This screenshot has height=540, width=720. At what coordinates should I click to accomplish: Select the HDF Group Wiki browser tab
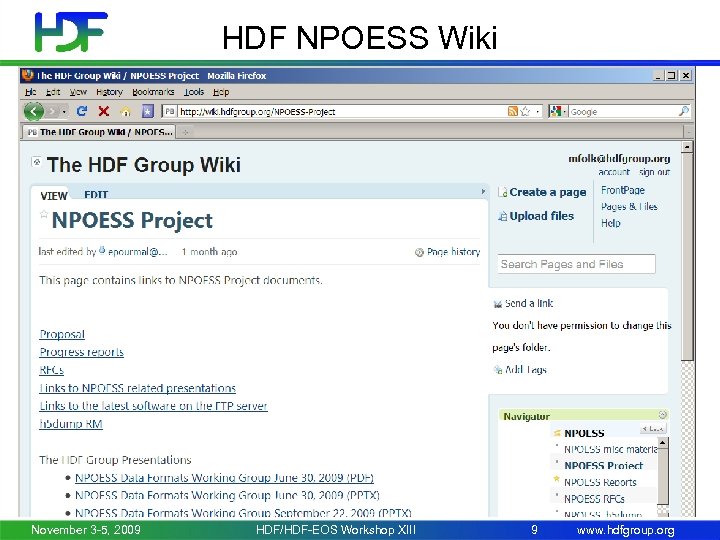pyautogui.click(x=99, y=132)
